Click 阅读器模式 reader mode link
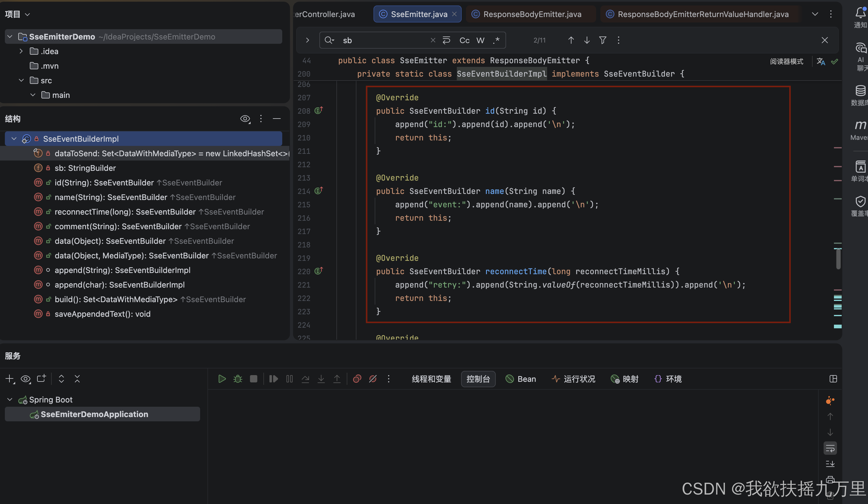The height and width of the screenshot is (504, 868). [x=786, y=61]
